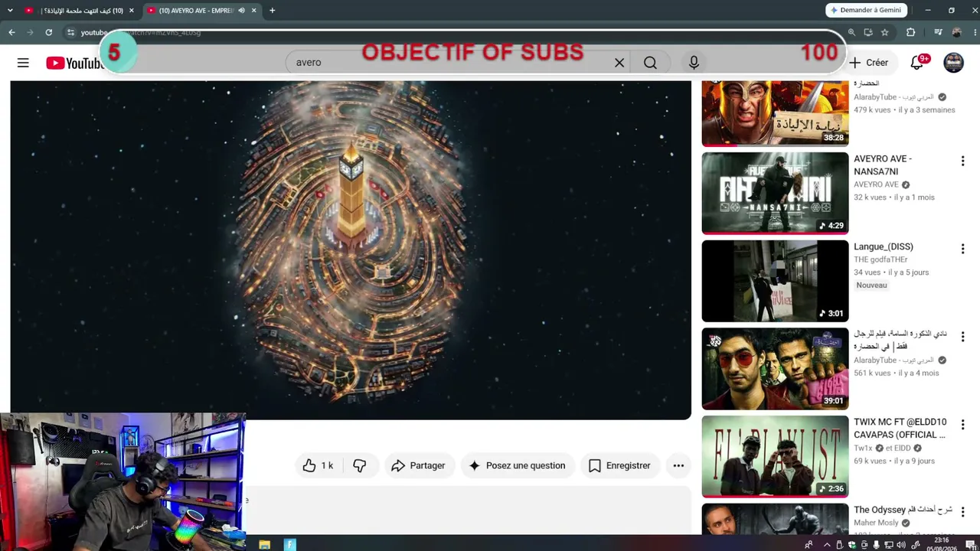Share the video via Partager
This screenshot has height=551, width=980.
[x=418, y=465]
